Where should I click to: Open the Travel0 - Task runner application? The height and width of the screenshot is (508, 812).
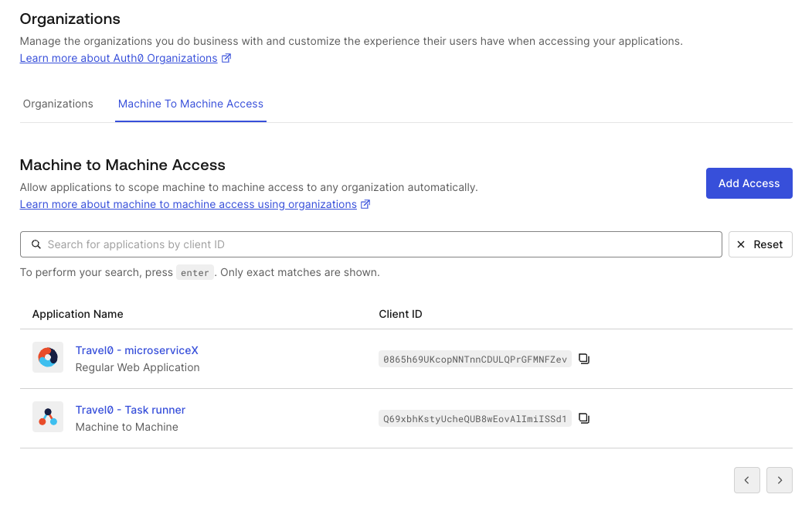(x=130, y=410)
